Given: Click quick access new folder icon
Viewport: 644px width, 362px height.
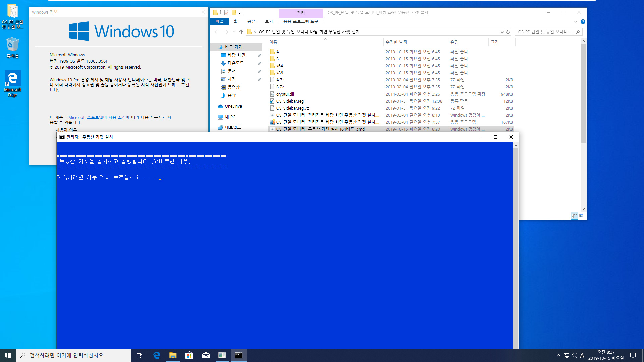Looking at the screenshot, I should 234,13.
